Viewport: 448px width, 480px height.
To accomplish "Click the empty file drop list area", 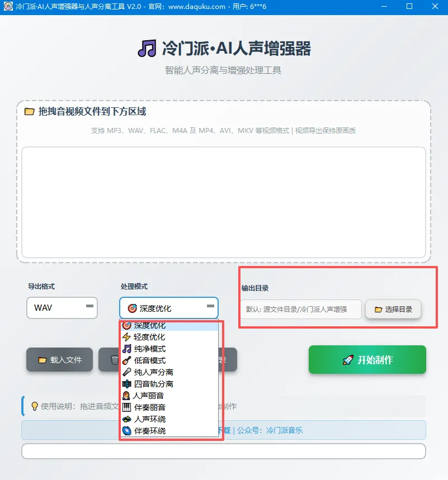I will (x=224, y=202).
